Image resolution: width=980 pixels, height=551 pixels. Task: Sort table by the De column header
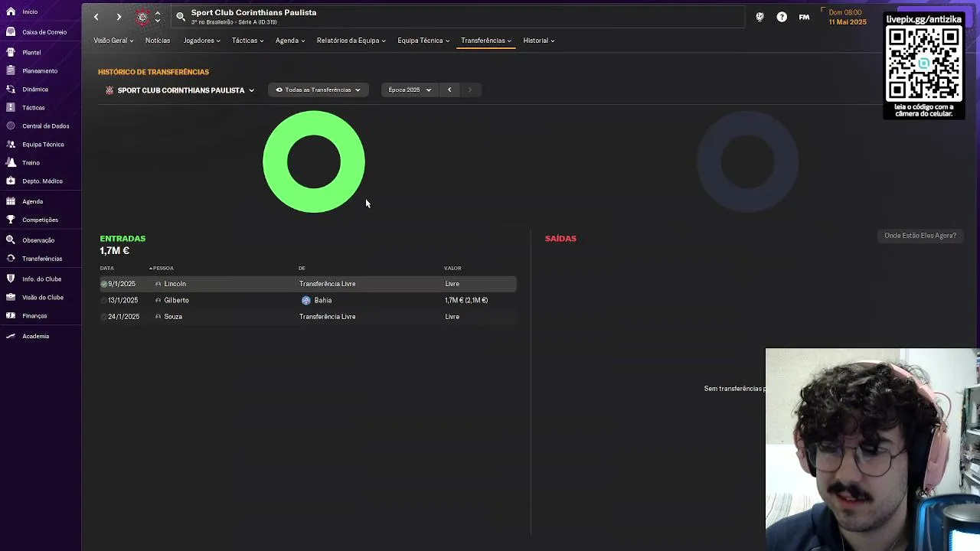302,269
